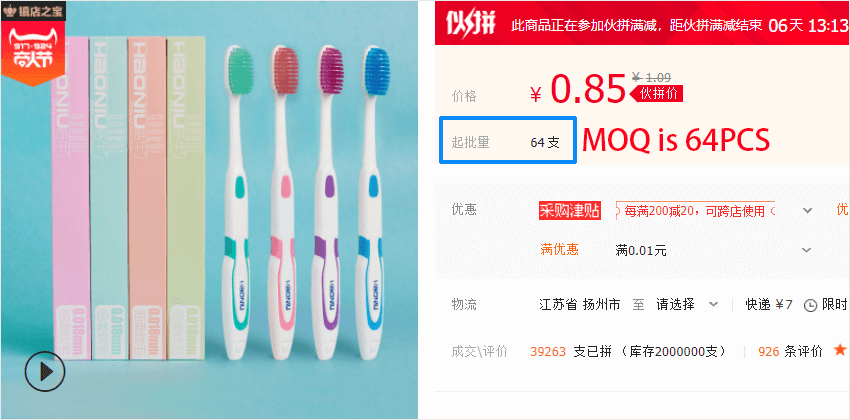Expand the 每满200减20 coupon dropdown arrow
This screenshot has width=850, height=420.
coord(807,210)
